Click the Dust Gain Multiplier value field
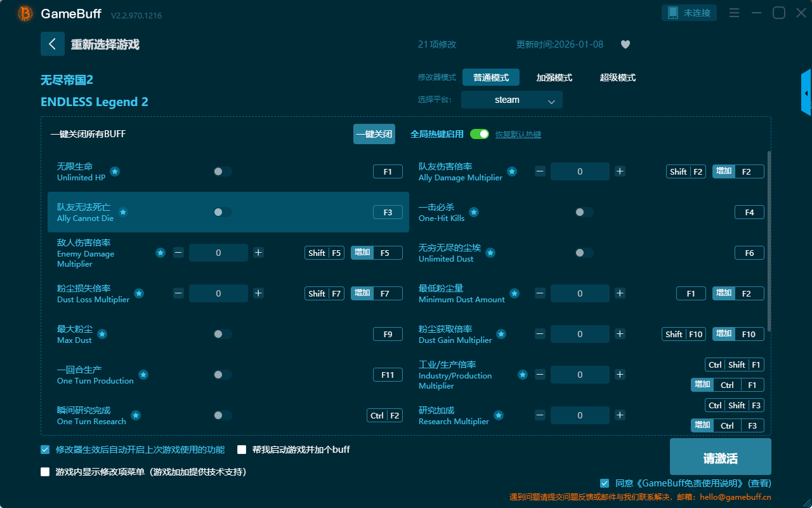 (580, 334)
